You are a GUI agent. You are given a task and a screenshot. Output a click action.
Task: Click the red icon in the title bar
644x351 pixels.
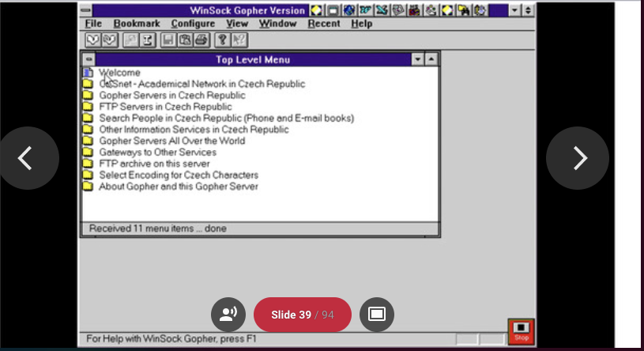[x=414, y=10]
